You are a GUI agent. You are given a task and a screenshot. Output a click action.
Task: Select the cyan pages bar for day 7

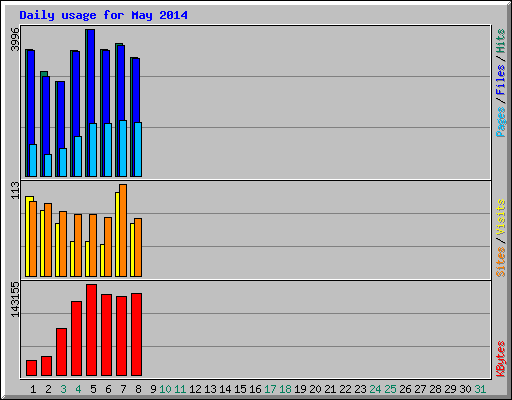123,148
